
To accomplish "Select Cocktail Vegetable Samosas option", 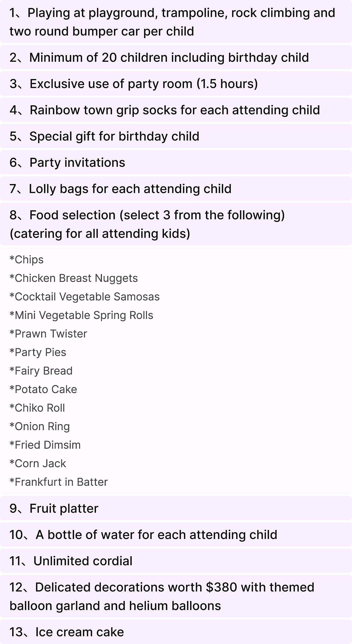I will pos(85,297).
